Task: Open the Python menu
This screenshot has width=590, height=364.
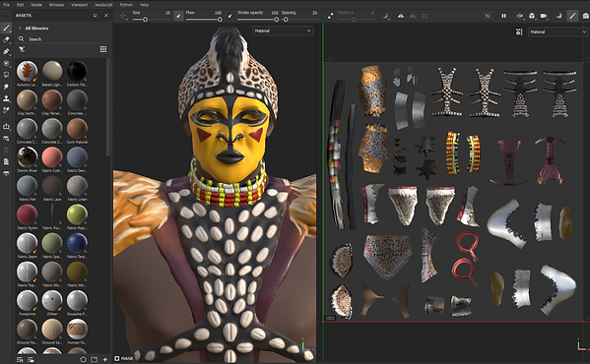Action: [126, 5]
